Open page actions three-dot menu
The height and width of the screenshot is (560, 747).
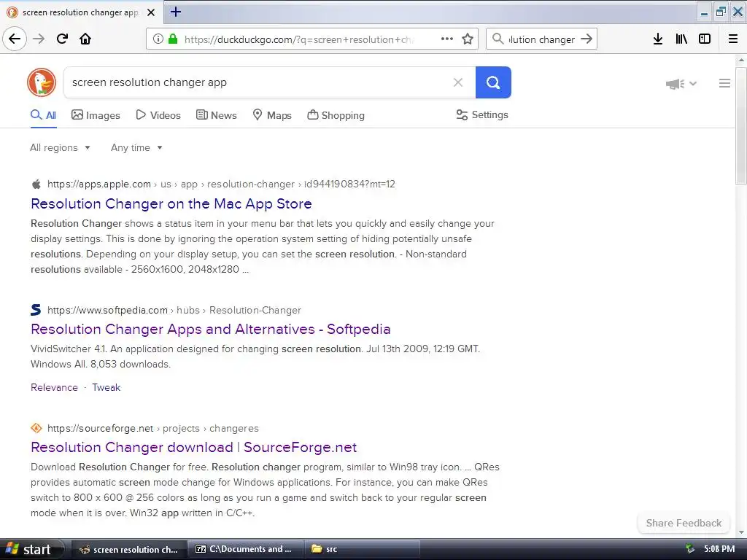(x=447, y=39)
